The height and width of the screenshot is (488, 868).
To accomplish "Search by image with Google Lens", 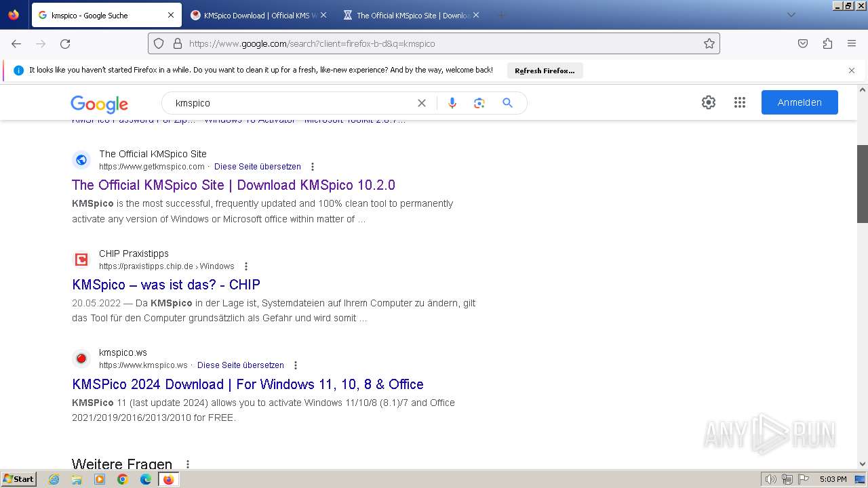I will point(479,103).
